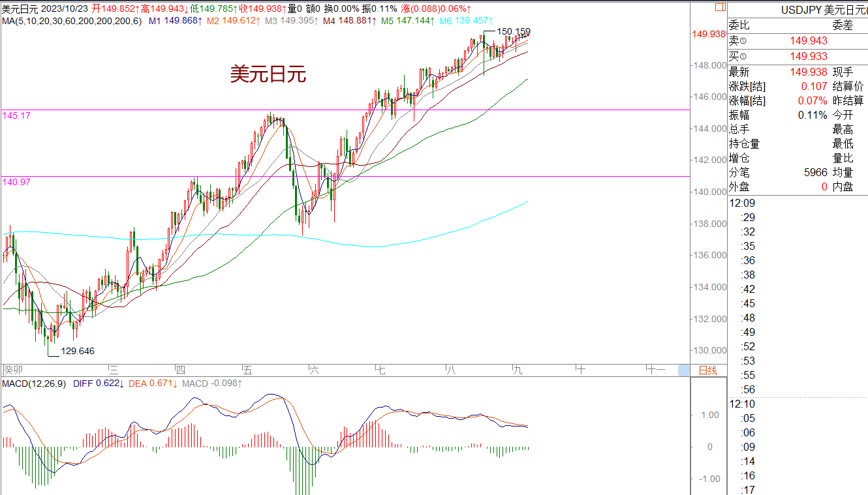This screenshot has height=495, width=868.
Task: Click the 九 month marker on time axis
Action: [x=518, y=370]
